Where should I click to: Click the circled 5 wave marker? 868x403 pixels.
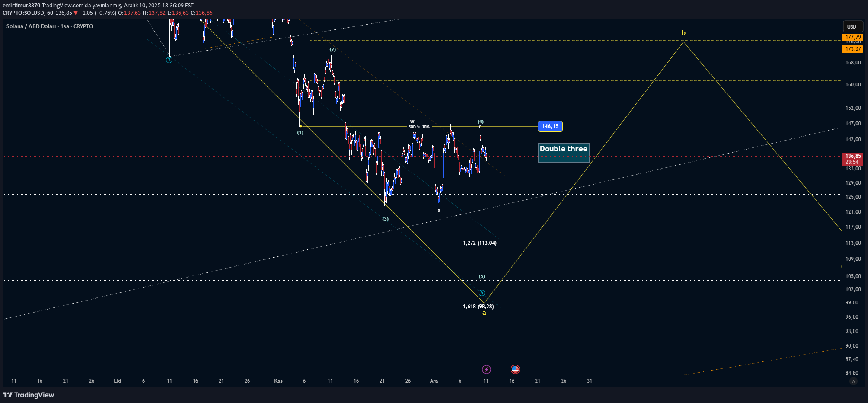482,293
